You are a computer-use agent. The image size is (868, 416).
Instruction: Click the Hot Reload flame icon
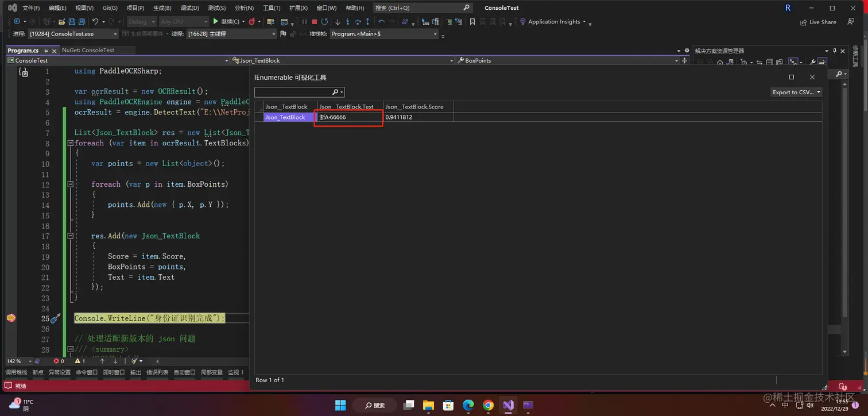pyautogui.click(x=252, y=22)
